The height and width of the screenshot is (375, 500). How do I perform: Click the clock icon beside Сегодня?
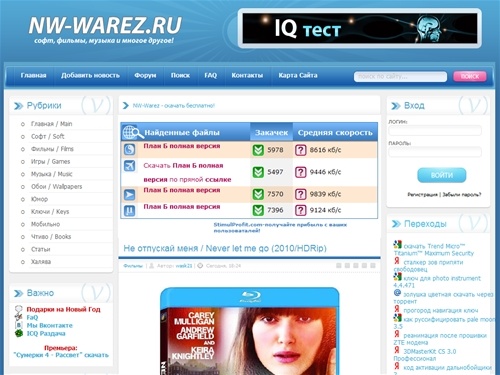click(x=200, y=266)
